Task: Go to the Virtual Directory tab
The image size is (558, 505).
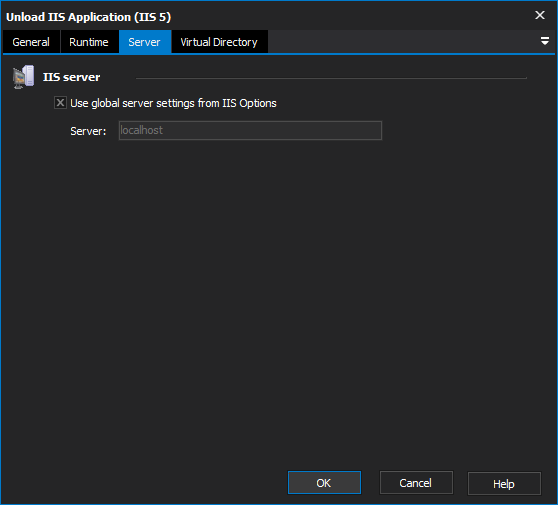Action: tap(219, 42)
